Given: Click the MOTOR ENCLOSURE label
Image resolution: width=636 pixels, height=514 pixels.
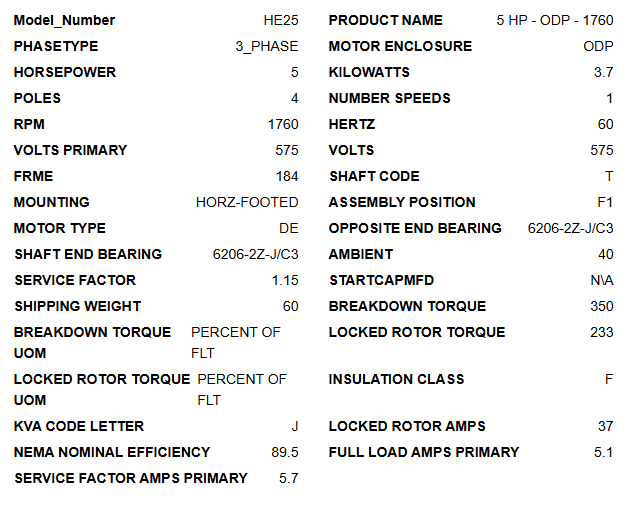Looking at the screenshot, I should [x=400, y=46].
